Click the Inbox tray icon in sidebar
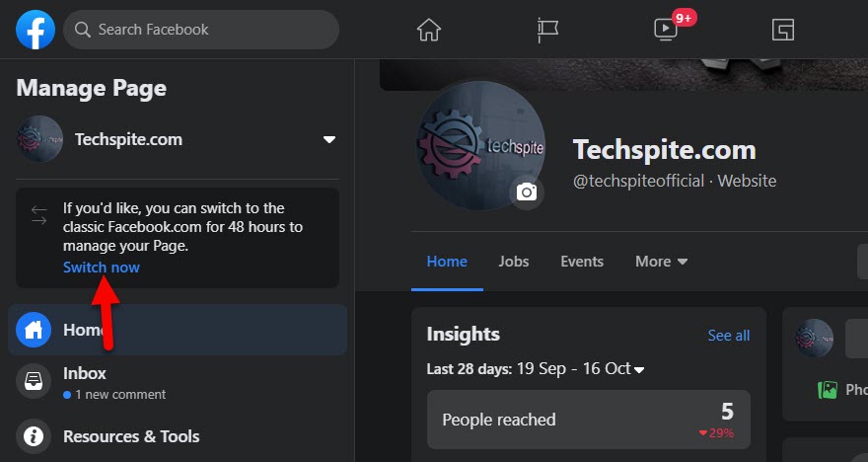 pyautogui.click(x=35, y=381)
